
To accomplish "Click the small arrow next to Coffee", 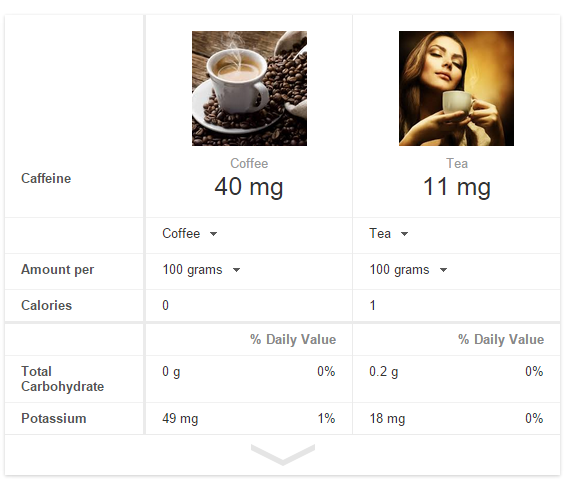I will tap(213, 234).
